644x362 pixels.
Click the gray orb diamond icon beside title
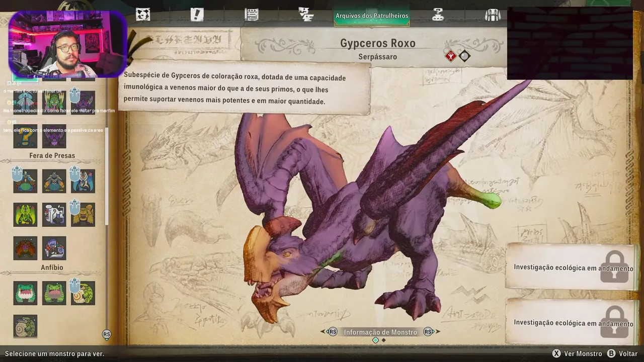[464, 56]
